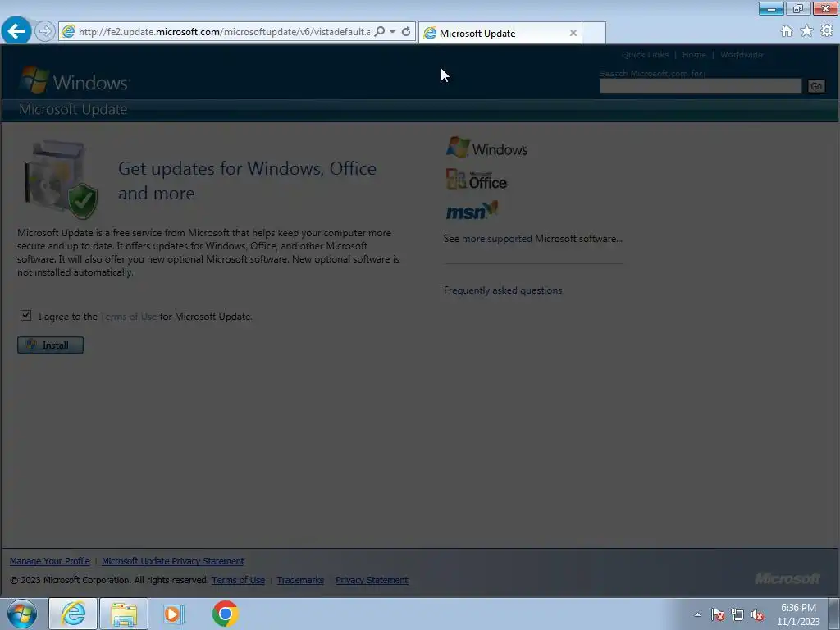
Task: Go back with the browser back arrow
Action: pyautogui.click(x=16, y=30)
